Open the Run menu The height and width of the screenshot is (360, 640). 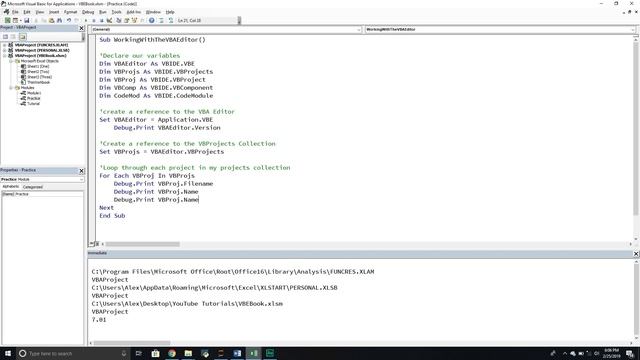[x=103, y=12]
